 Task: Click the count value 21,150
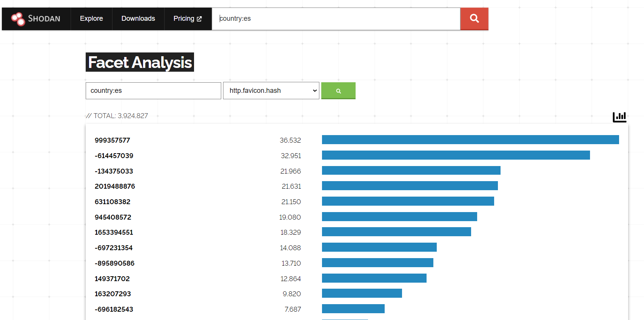tap(291, 202)
